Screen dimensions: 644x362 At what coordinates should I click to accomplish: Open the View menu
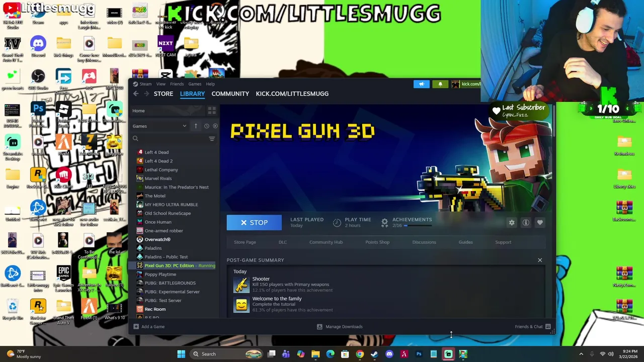click(160, 84)
